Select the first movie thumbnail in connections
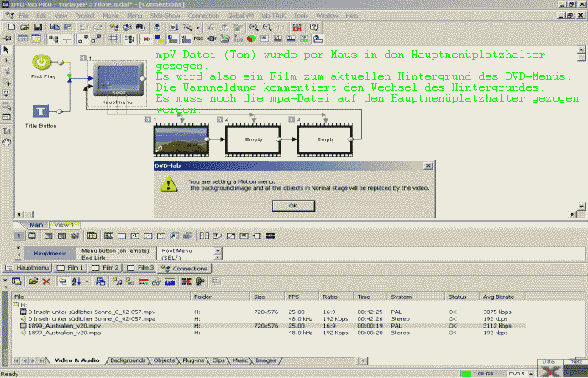 pyautogui.click(x=172, y=139)
